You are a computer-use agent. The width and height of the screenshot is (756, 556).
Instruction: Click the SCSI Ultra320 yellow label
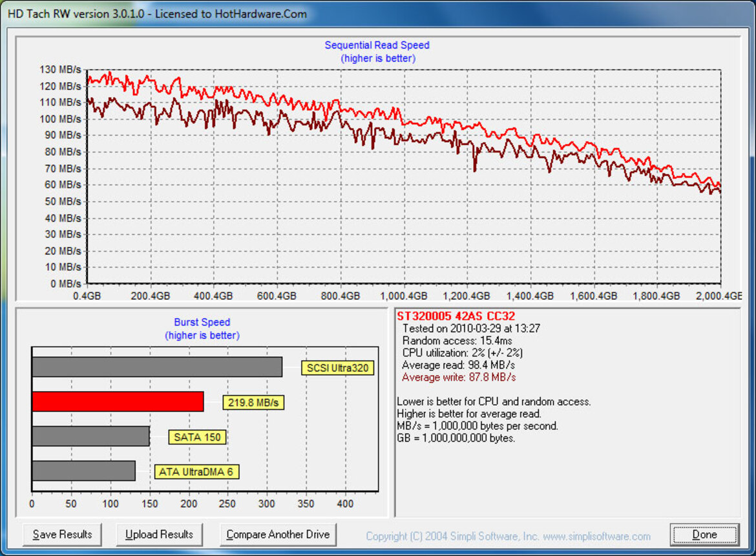337,368
